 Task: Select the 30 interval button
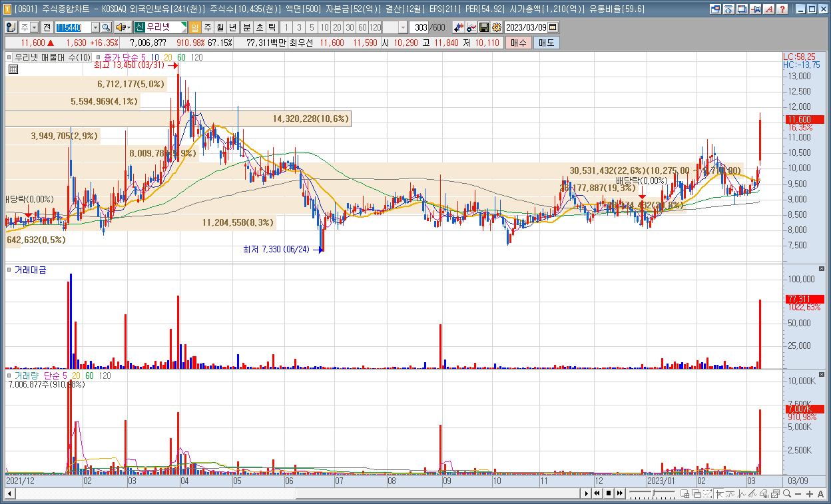[350, 27]
